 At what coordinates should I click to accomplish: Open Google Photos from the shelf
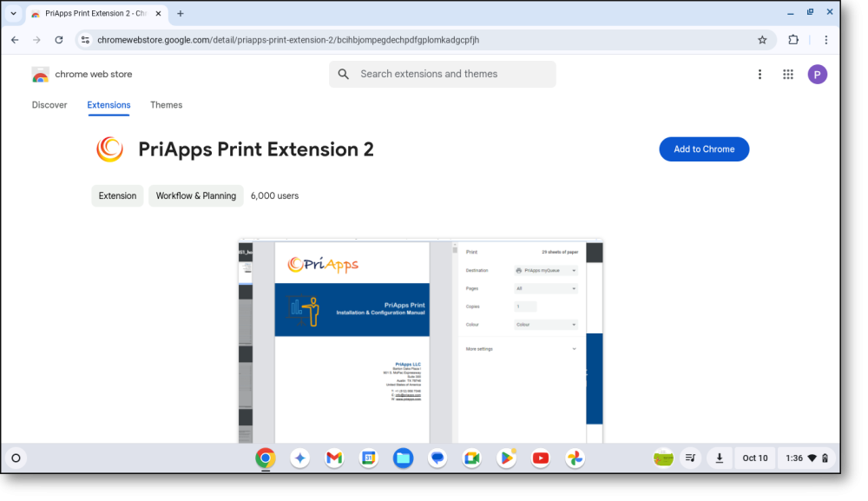(575, 458)
